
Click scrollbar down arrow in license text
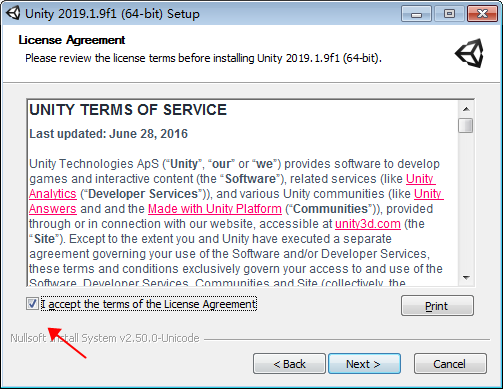[466, 278]
